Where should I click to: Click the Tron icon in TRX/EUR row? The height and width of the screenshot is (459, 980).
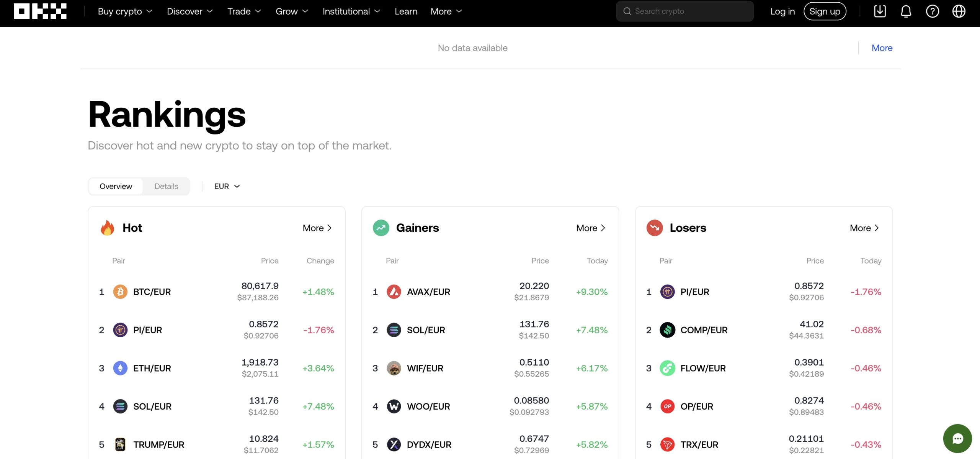[x=668, y=444]
